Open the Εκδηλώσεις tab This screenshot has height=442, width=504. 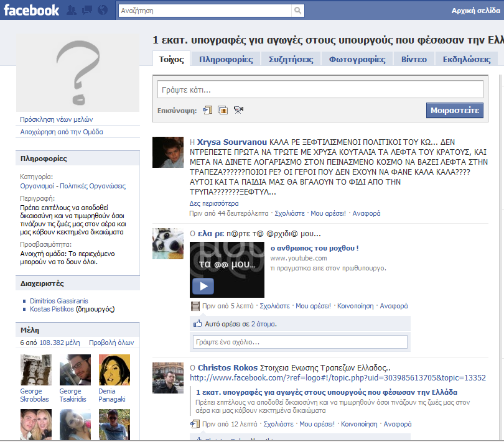point(467,60)
